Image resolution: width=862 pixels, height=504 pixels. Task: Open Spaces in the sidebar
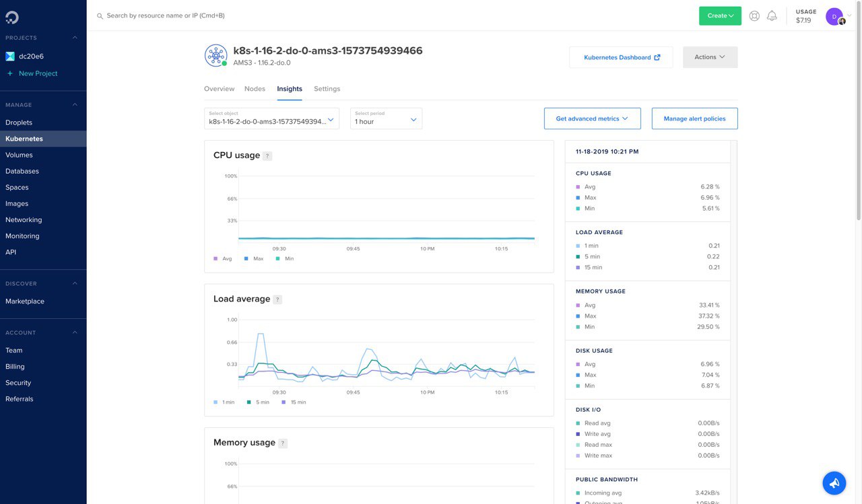(43, 187)
